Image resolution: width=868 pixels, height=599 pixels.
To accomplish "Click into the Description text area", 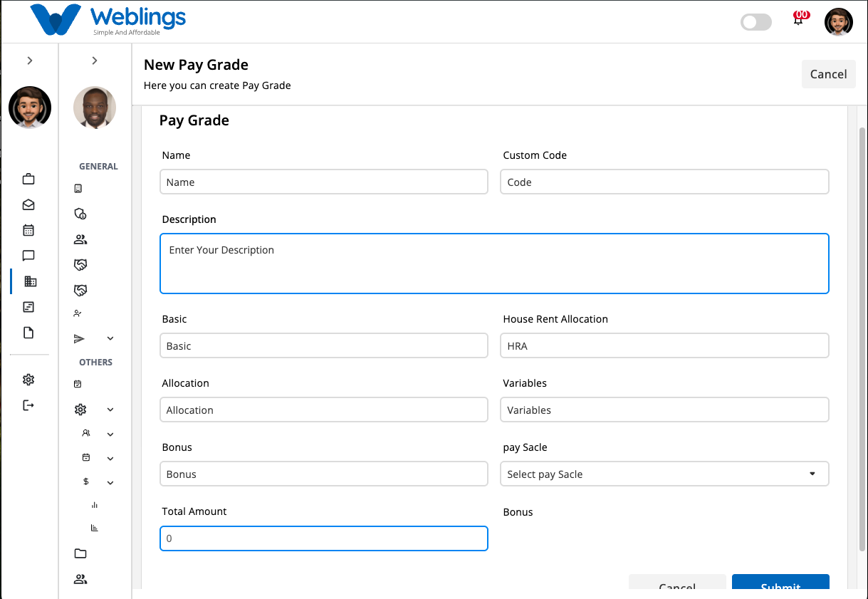I will (x=494, y=264).
